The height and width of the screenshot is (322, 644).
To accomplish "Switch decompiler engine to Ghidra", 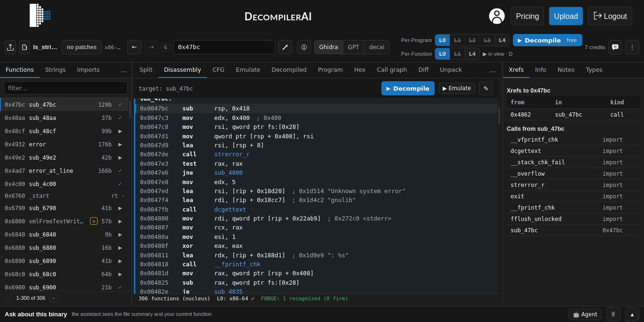I will 329,47.
